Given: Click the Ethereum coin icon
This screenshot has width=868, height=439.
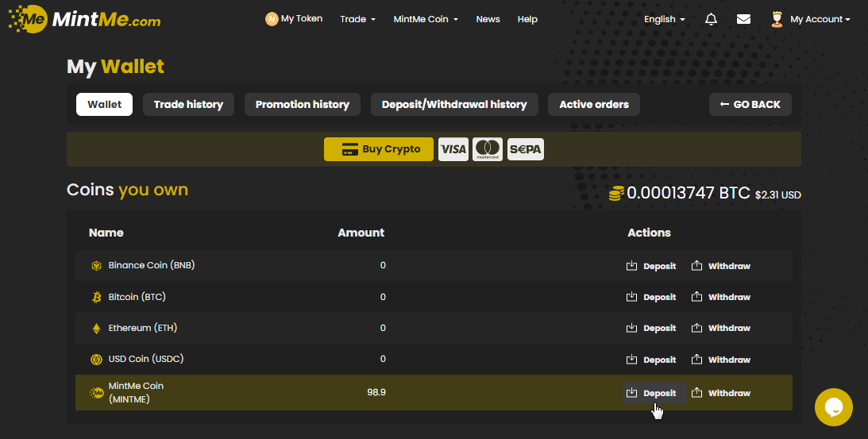Looking at the screenshot, I should 96,328.
